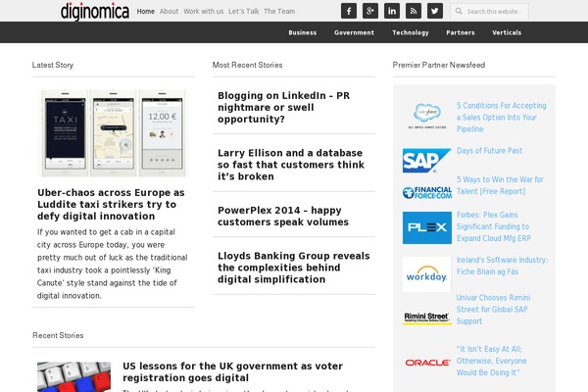Open the Business category menu

pyautogui.click(x=302, y=32)
